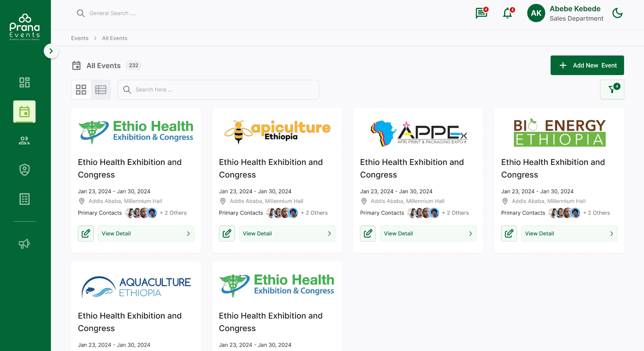Click Add New Event button
Image resolution: width=644 pixels, height=351 pixels.
(587, 65)
